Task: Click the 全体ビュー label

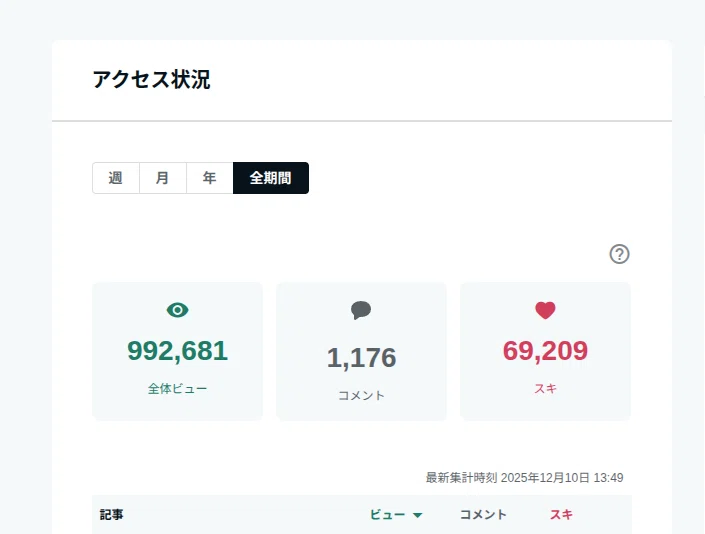Action: [x=178, y=389]
